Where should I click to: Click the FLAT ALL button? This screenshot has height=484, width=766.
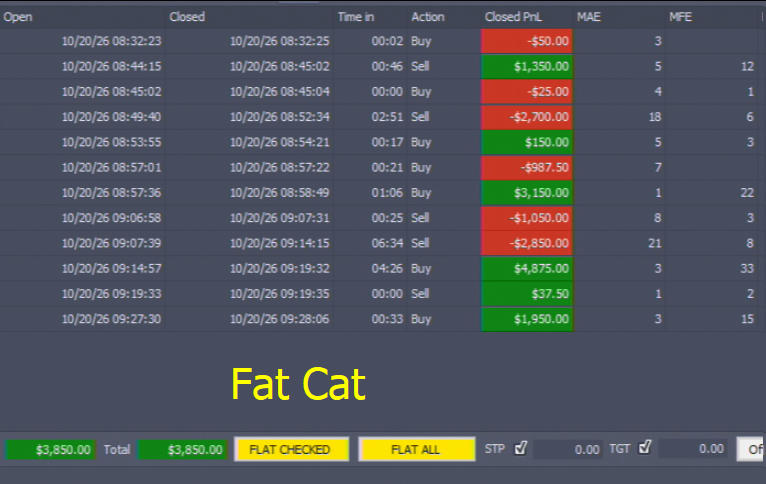click(417, 449)
